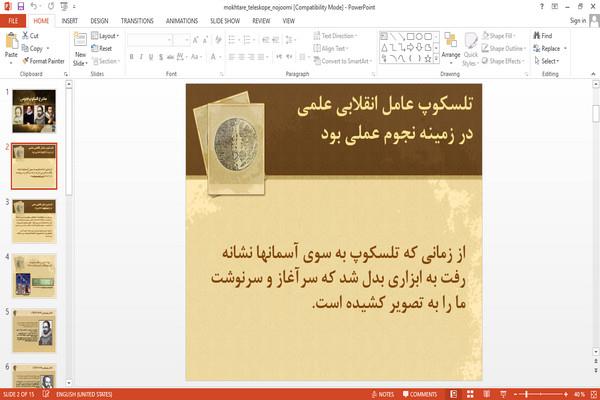Start Slide Show from status bar icon
Viewport: 600px width, 400px height.
(x=503, y=394)
